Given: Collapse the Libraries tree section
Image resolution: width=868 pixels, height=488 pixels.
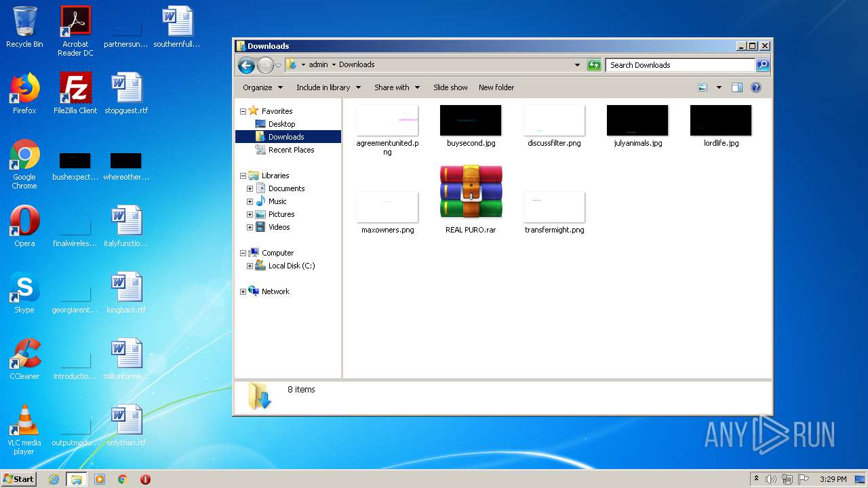Looking at the screenshot, I should [x=243, y=176].
